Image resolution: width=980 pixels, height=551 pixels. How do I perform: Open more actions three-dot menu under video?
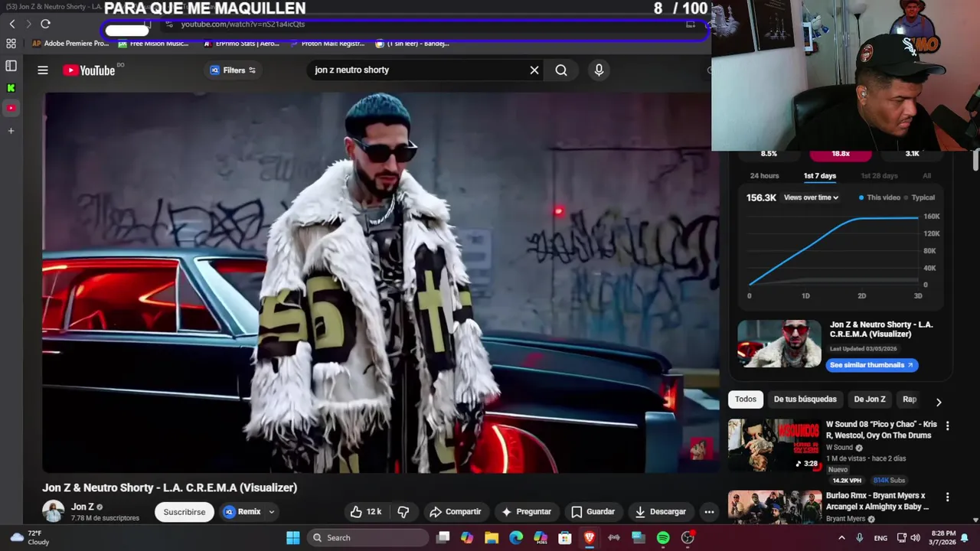click(x=709, y=512)
